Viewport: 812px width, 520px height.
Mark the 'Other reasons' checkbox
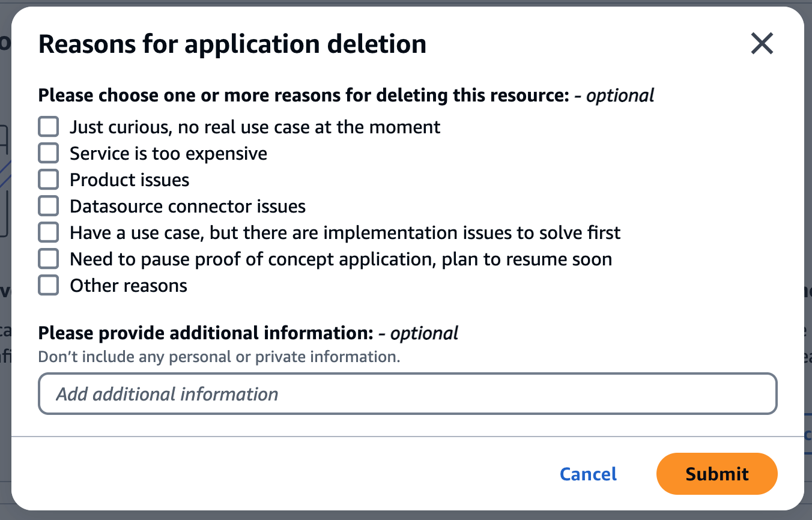pyautogui.click(x=49, y=286)
